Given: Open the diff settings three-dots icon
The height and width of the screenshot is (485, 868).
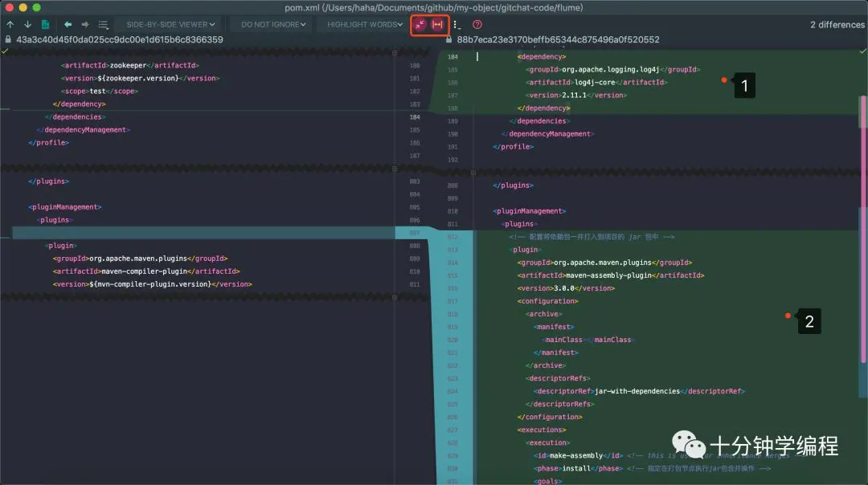Looking at the screenshot, I should (457, 24).
